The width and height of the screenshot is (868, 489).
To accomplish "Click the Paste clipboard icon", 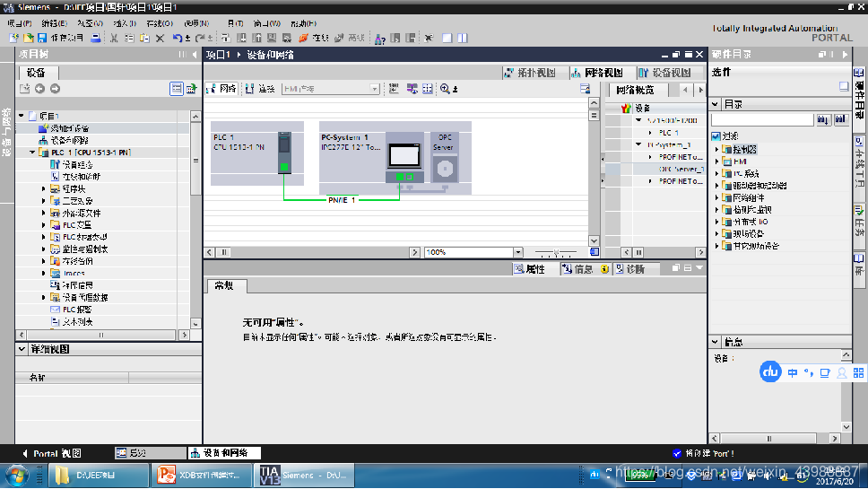I will (x=144, y=38).
